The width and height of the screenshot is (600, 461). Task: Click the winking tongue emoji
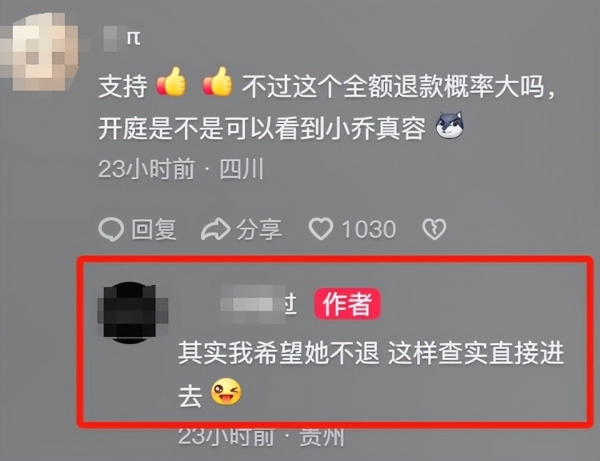pyautogui.click(x=227, y=392)
